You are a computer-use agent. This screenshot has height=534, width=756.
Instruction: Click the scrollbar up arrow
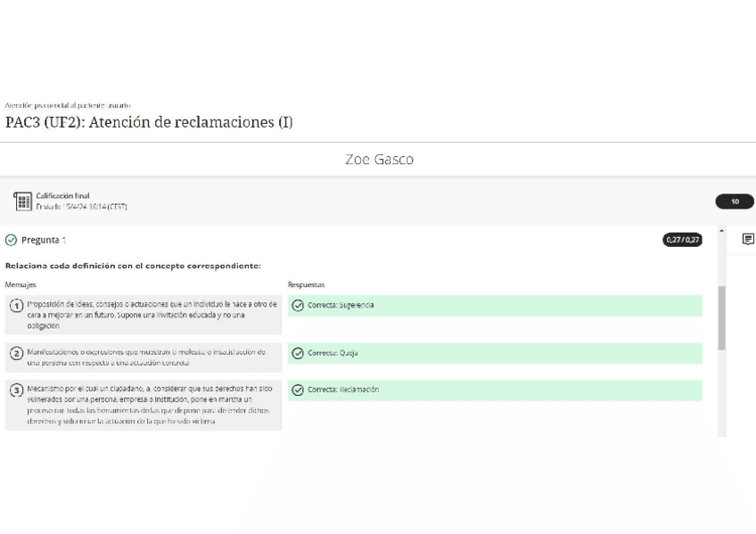[x=721, y=231]
